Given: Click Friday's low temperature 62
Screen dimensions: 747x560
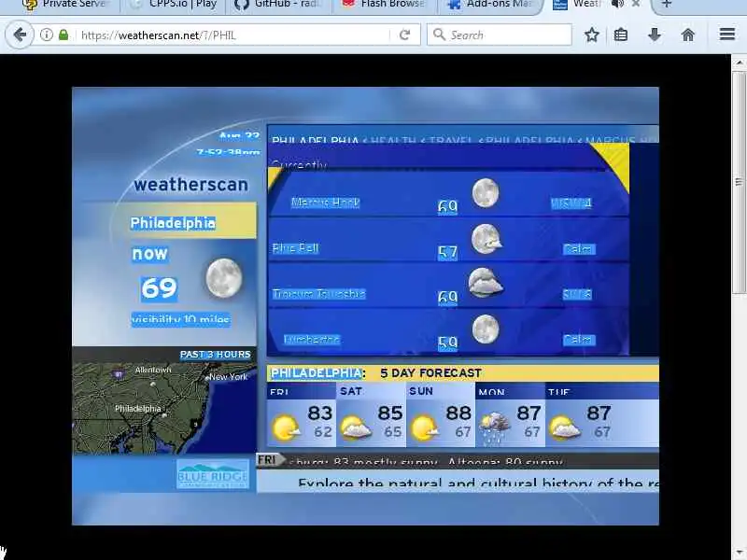Looking at the screenshot, I should pos(322,432).
